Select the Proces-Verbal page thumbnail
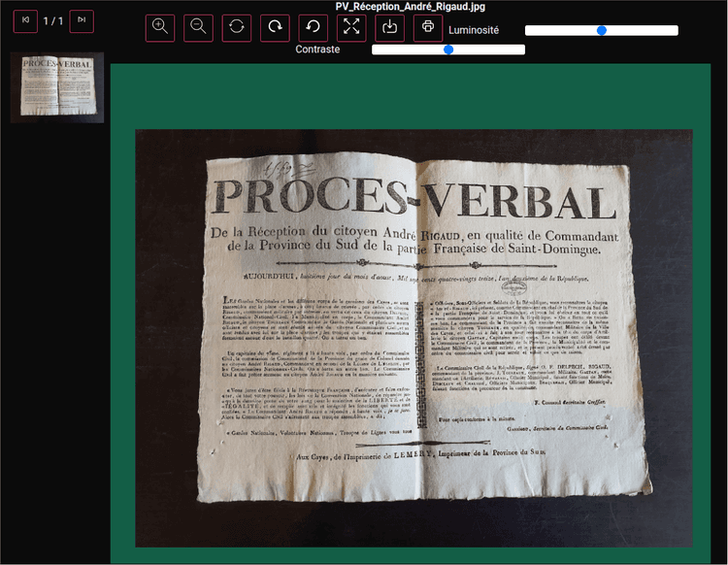The image size is (728, 565). point(57,87)
